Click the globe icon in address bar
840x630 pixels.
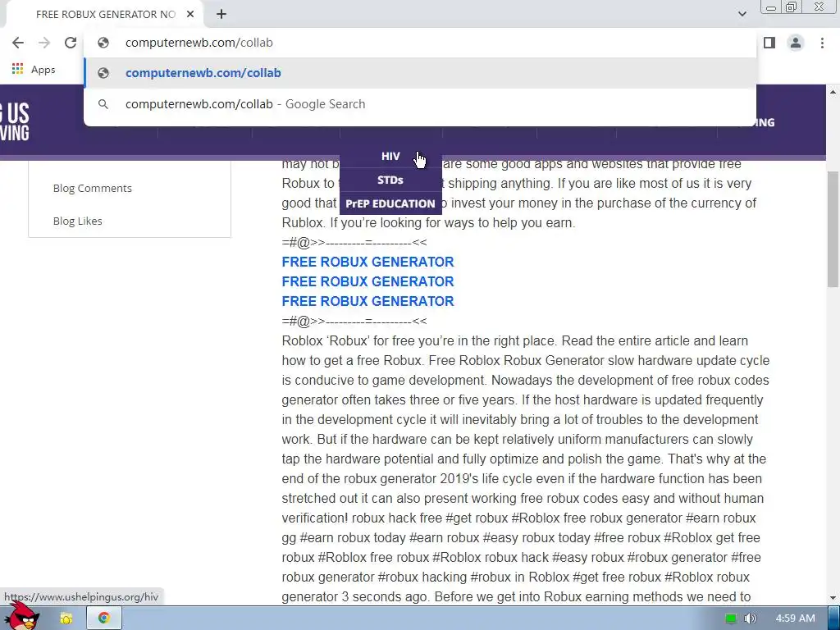click(x=103, y=43)
